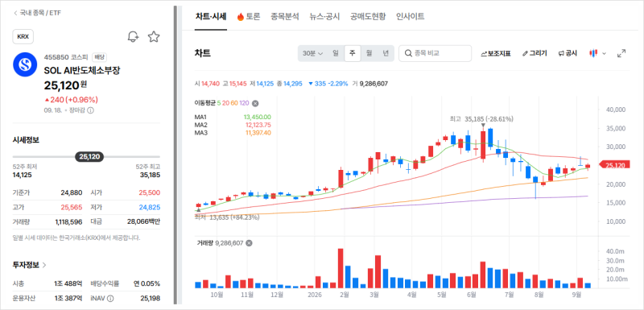Click the 대금 value 28,066백만

coord(144,221)
